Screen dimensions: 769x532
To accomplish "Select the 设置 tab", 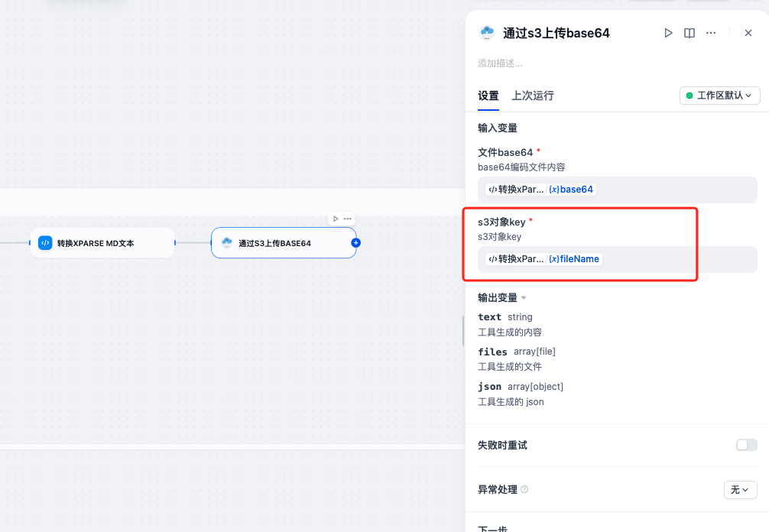I will [488, 96].
